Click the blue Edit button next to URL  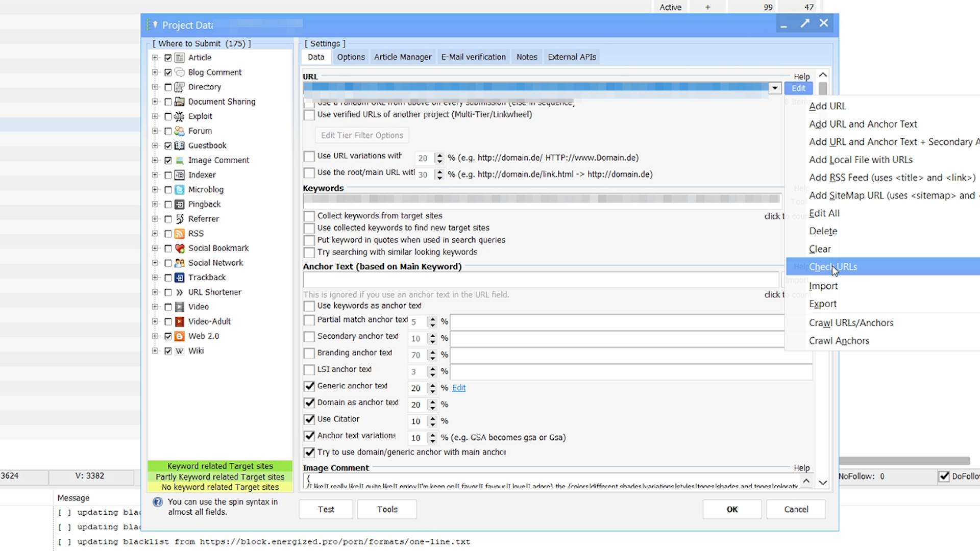coord(798,88)
